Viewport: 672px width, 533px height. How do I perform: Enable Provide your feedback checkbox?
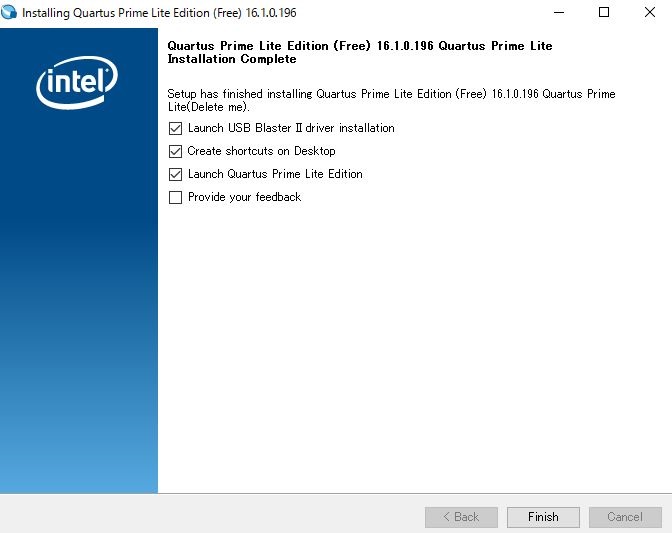(x=175, y=198)
